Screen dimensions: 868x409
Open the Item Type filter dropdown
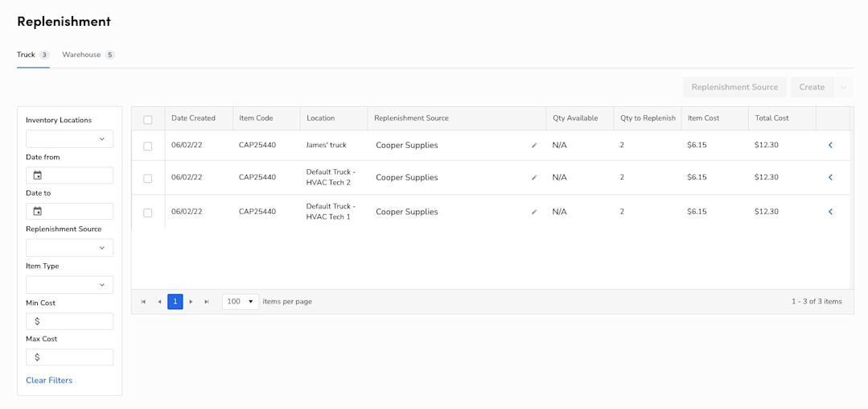click(70, 285)
